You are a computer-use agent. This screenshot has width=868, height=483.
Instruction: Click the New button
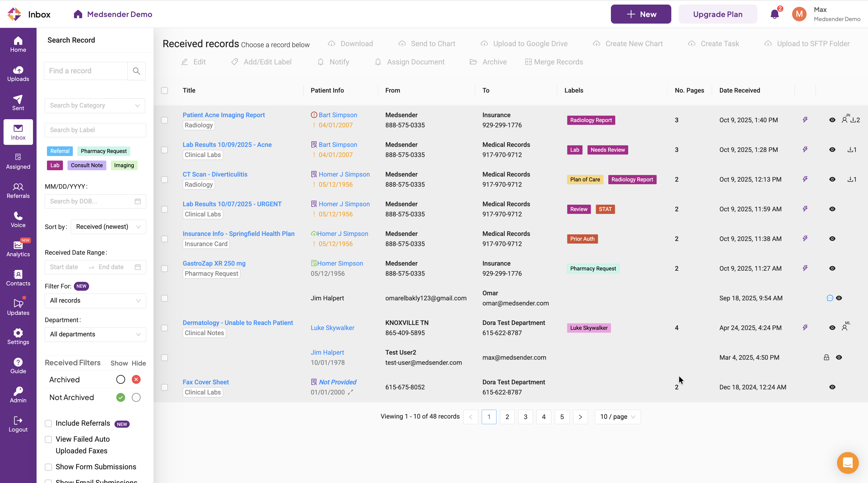pyautogui.click(x=641, y=14)
